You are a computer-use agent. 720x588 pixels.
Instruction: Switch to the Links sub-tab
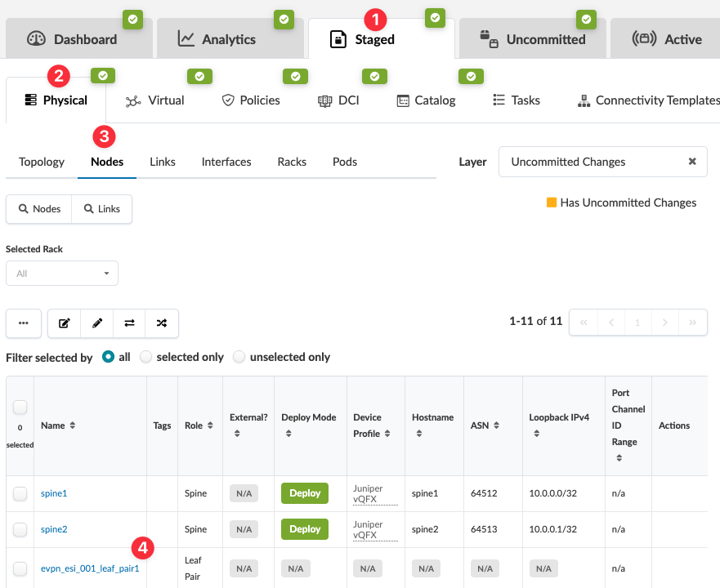pyautogui.click(x=163, y=162)
